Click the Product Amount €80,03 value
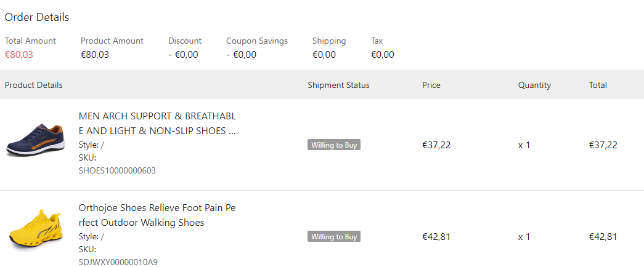Viewport: 644px width, 267px height. [95, 55]
